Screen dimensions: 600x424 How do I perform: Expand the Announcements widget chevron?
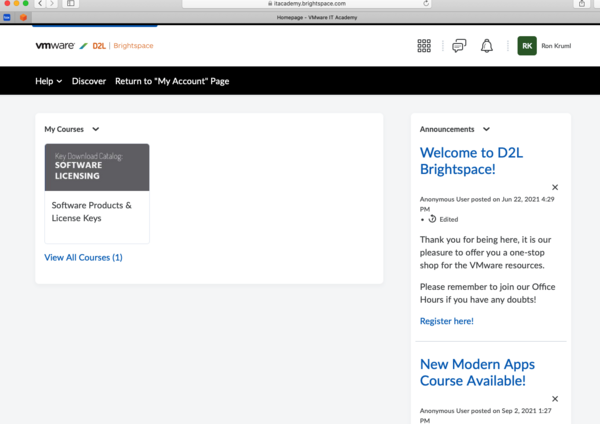coord(486,129)
